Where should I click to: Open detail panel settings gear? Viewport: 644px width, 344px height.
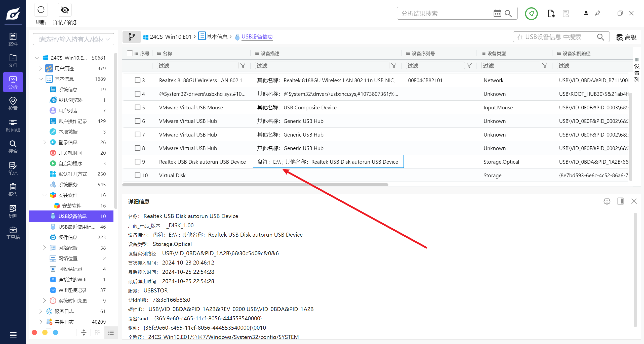point(607,201)
